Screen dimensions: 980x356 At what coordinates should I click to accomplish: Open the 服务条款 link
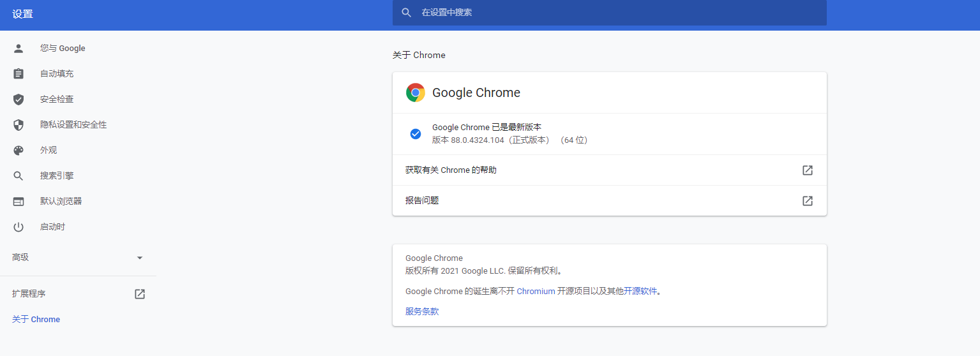coord(422,312)
